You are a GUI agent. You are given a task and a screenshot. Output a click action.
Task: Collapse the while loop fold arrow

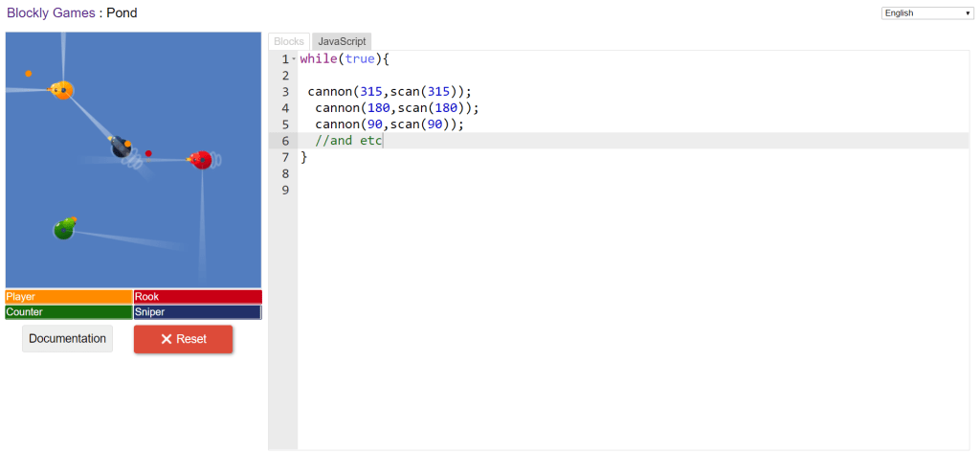[x=294, y=59]
